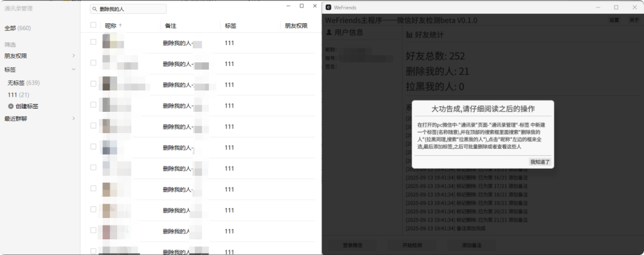
Task: Check the first contact row checkbox
Action: (x=94, y=43)
